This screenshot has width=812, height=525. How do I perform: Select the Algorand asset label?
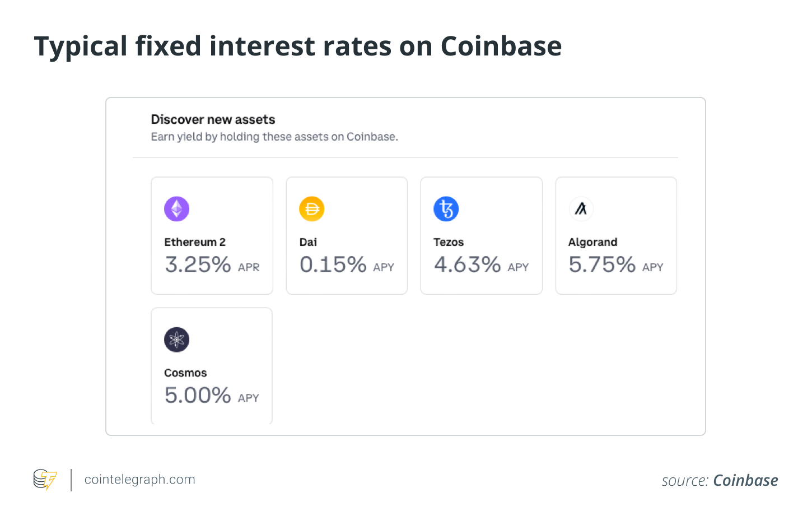pos(592,242)
